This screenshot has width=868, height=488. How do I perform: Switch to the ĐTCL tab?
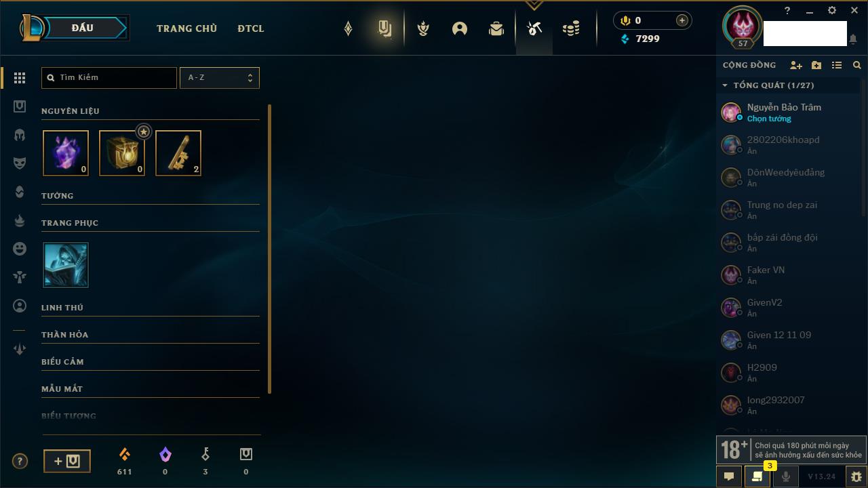(251, 28)
